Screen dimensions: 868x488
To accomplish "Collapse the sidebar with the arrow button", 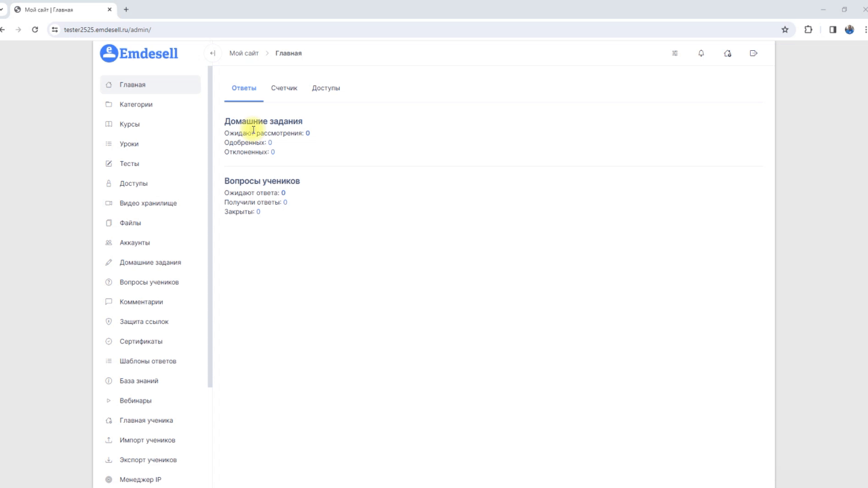I will [x=212, y=53].
